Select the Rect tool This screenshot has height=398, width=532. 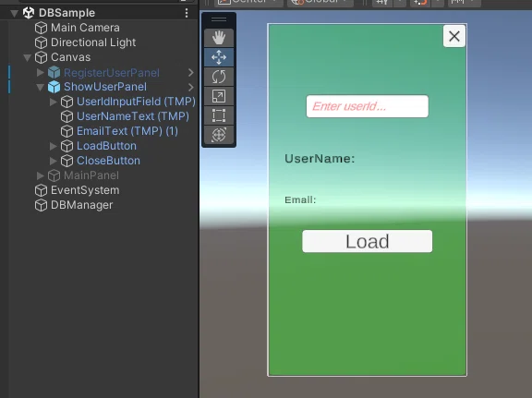219,115
